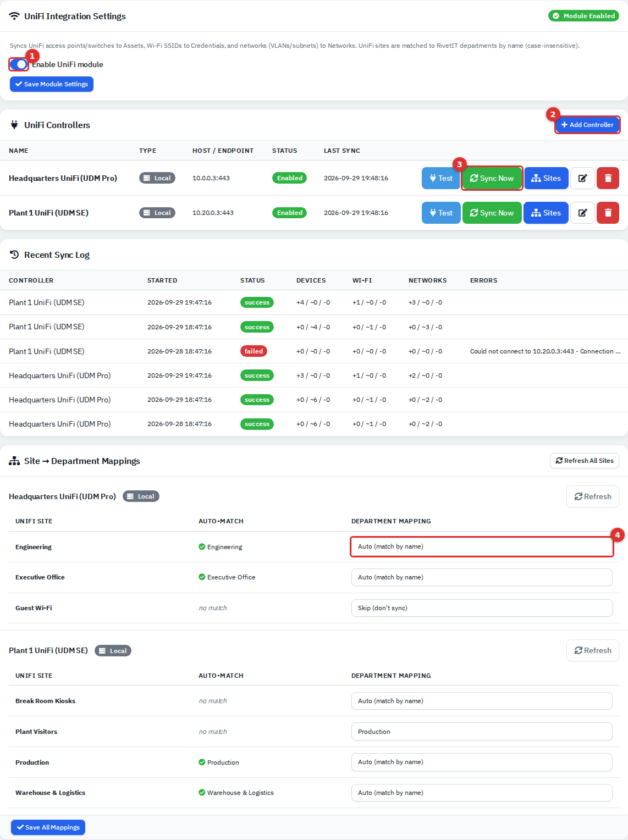Open department mapping dropdown for Guest Wi-Fi
The image size is (628, 840).
482,608
